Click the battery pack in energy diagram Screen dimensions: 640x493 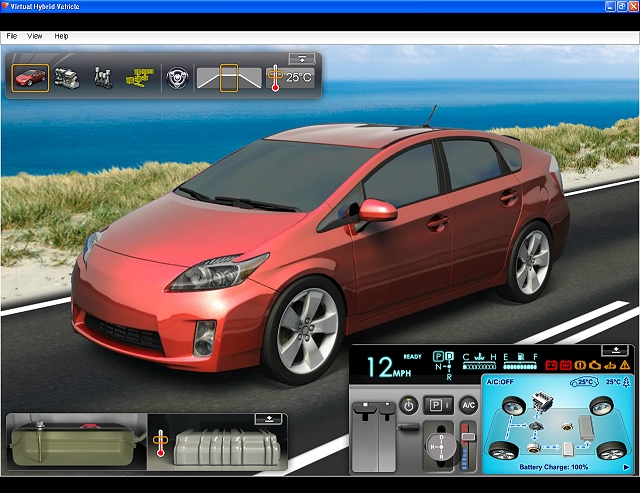[586, 427]
